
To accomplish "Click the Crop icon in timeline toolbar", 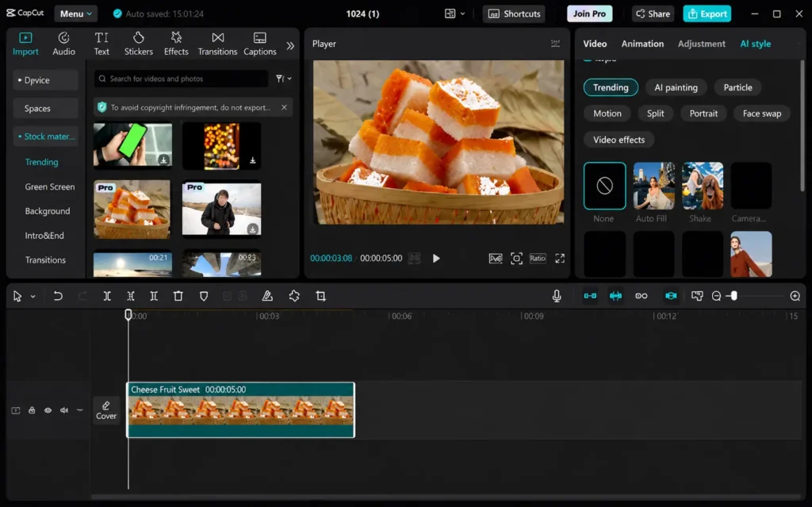I will 320,296.
